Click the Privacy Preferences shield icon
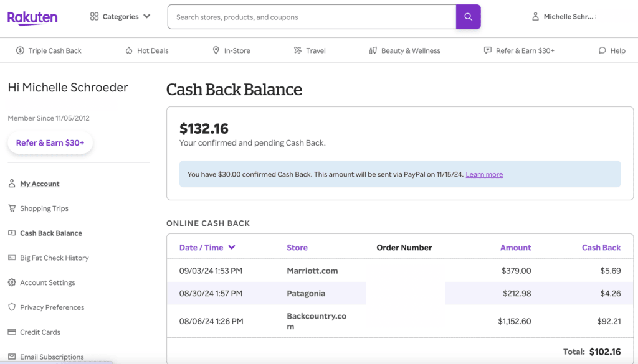The height and width of the screenshot is (364, 638). tap(11, 307)
